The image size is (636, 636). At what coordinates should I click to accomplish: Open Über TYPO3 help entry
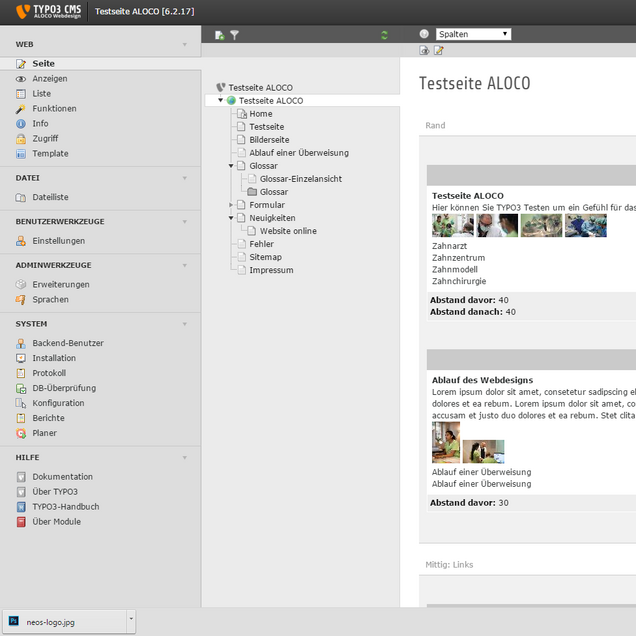pyautogui.click(x=55, y=492)
